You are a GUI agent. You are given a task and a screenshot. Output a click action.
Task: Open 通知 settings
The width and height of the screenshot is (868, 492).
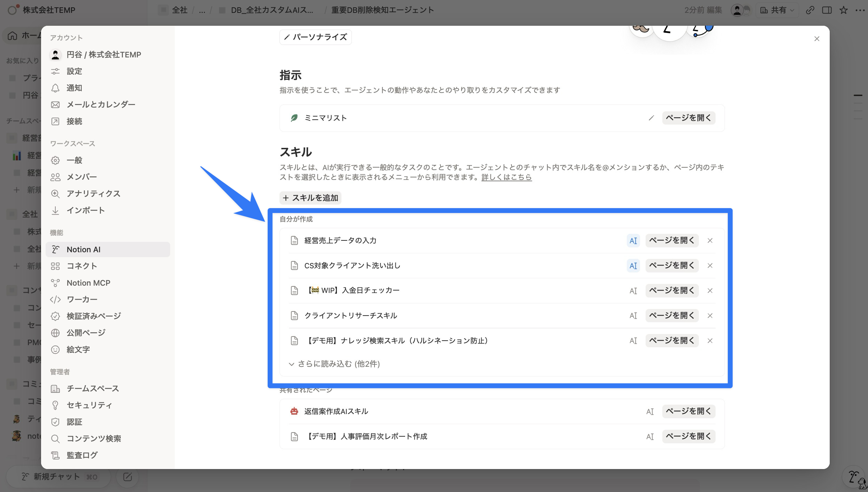[108, 88]
